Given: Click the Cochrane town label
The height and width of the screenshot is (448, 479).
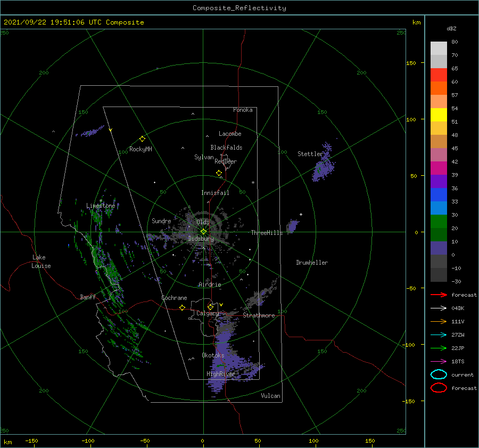Looking at the screenshot, I should [174, 298].
